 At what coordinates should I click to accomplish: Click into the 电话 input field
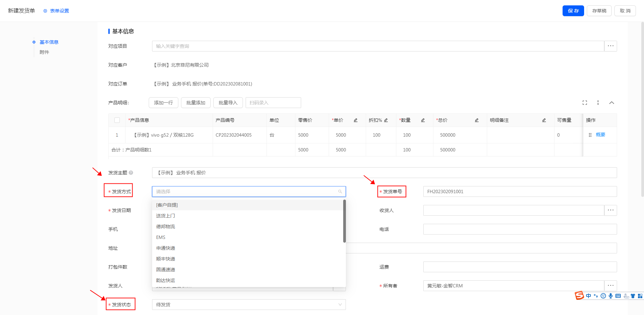(x=520, y=229)
